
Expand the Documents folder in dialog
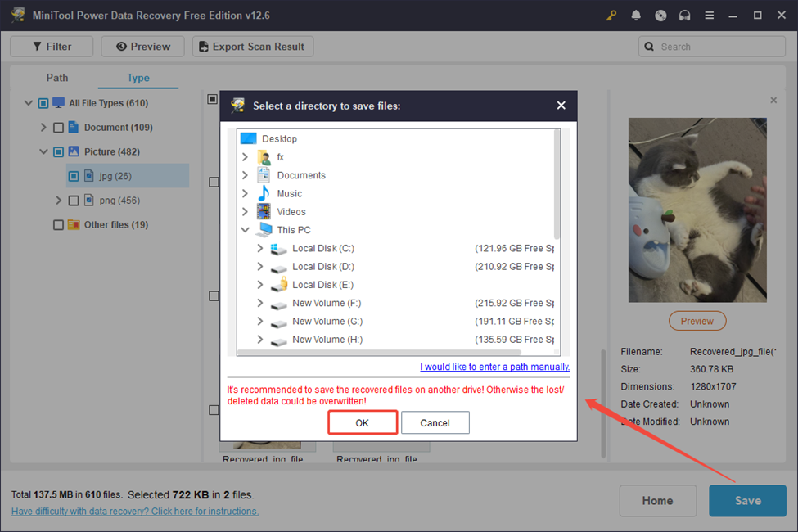pyautogui.click(x=246, y=175)
